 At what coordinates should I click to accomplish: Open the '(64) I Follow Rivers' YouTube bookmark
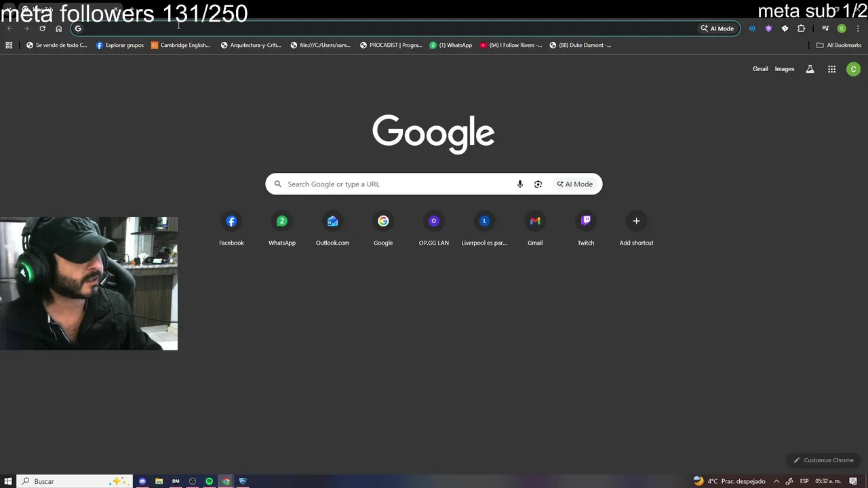click(x=511, y=45)
